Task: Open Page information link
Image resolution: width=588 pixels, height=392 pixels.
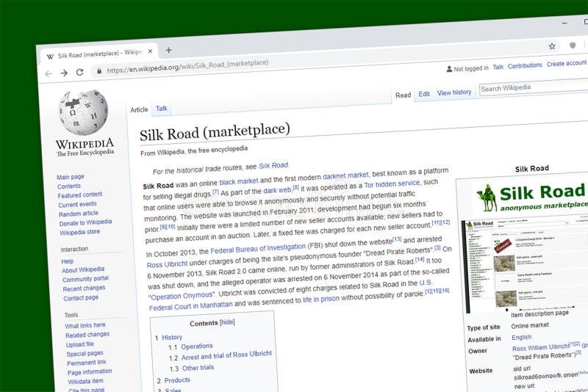Action: (90, 371)
